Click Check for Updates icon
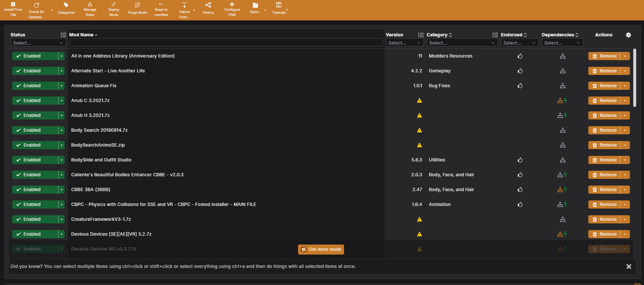The height and width of the screenshot is (285, 644). pyautogui.click(x=36, y=5)
